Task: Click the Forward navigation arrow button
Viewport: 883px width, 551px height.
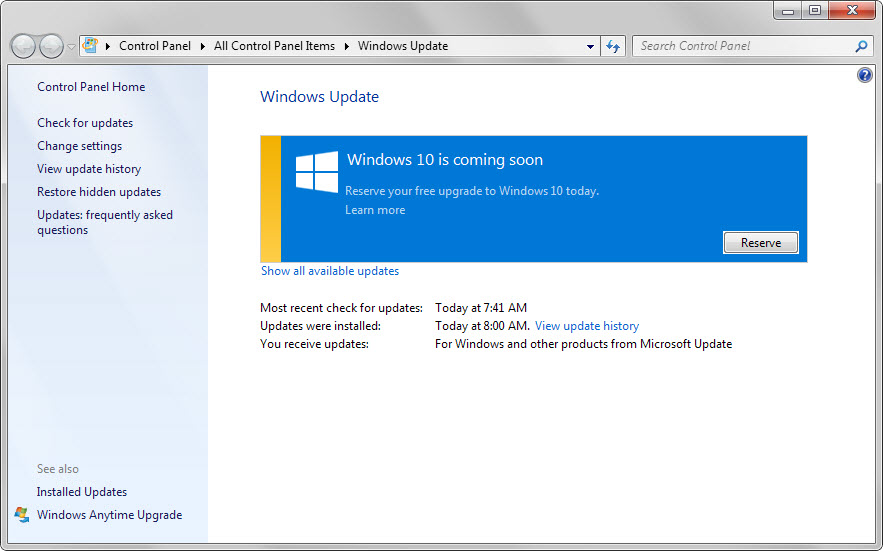Action: pyautogui.click(x=51, y=46)
